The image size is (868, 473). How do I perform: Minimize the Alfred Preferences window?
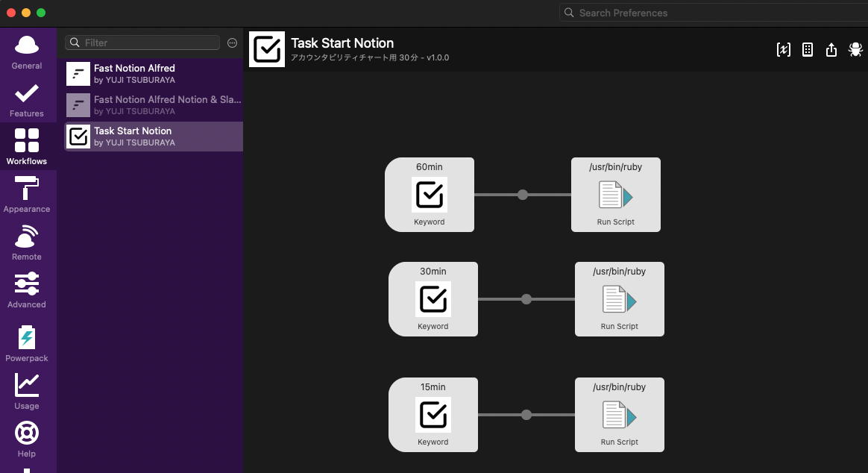(x=26, y=13)
